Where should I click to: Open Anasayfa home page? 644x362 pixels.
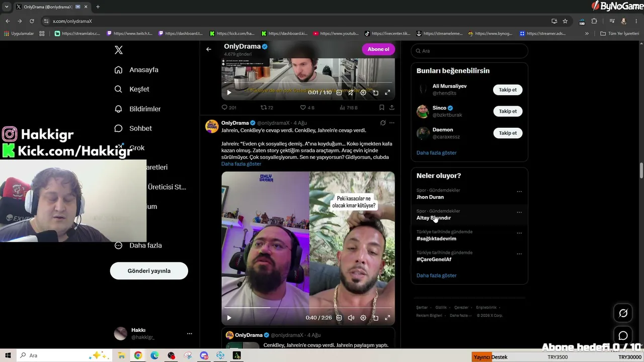136,70
